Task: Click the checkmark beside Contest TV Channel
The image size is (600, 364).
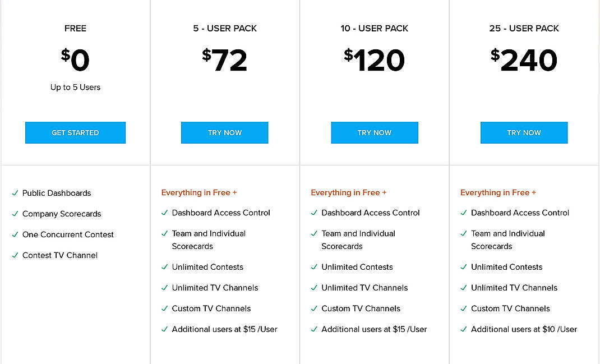Action: [x=15, y=255]
